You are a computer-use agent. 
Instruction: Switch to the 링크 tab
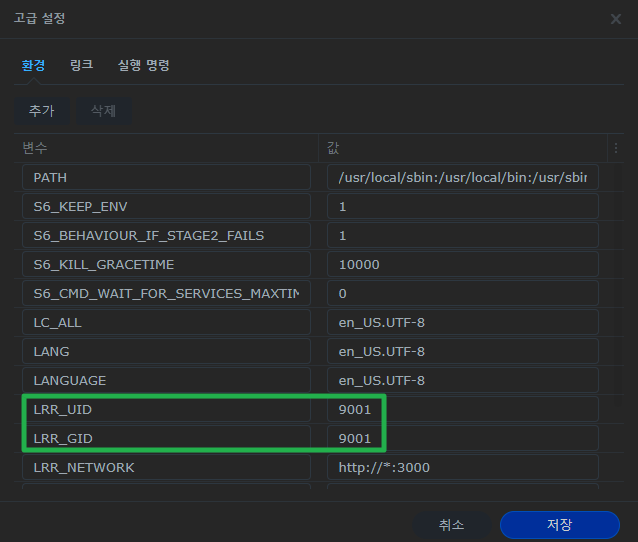(81, 65)
